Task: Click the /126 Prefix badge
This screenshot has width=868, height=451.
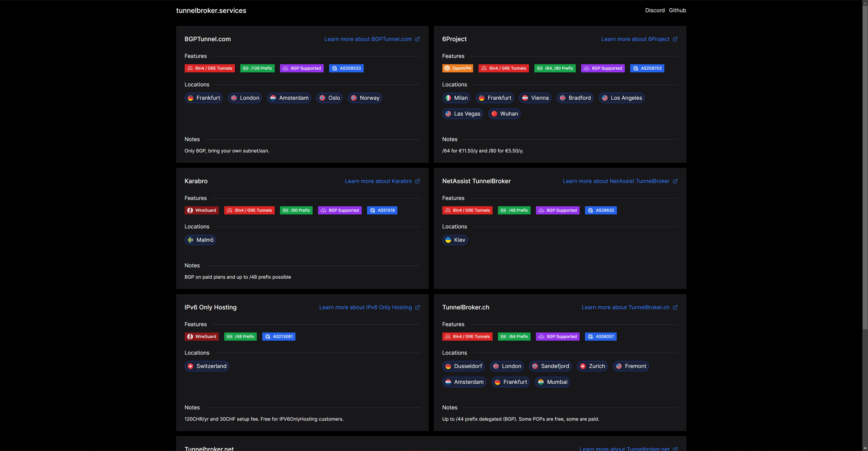Action: tap(257, 69)
